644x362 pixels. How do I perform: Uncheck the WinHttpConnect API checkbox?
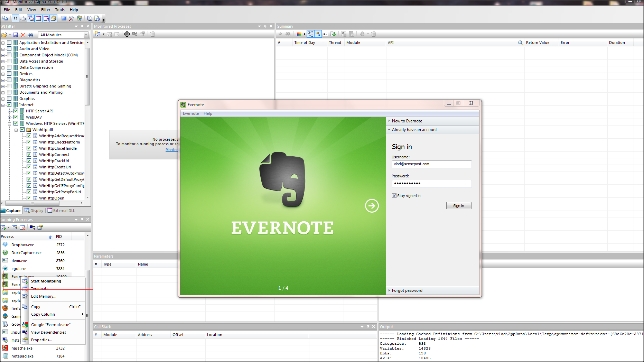[29, 155]
